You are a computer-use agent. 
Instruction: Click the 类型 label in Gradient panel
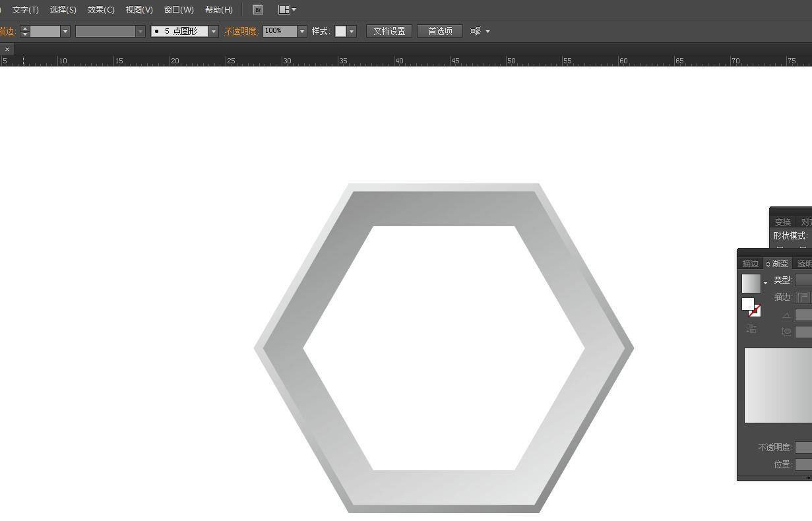[x=782, y=280]
